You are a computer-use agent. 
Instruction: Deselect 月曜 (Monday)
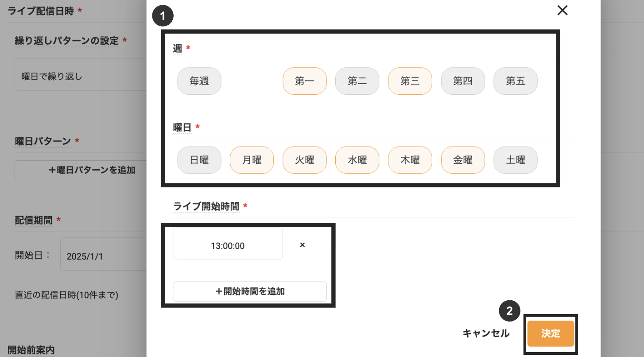coord(252,160)
